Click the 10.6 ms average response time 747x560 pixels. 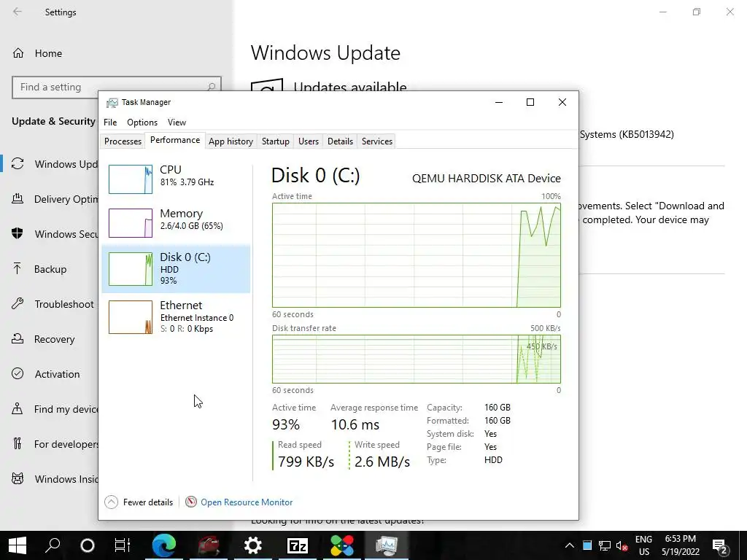tap(355, 424)
